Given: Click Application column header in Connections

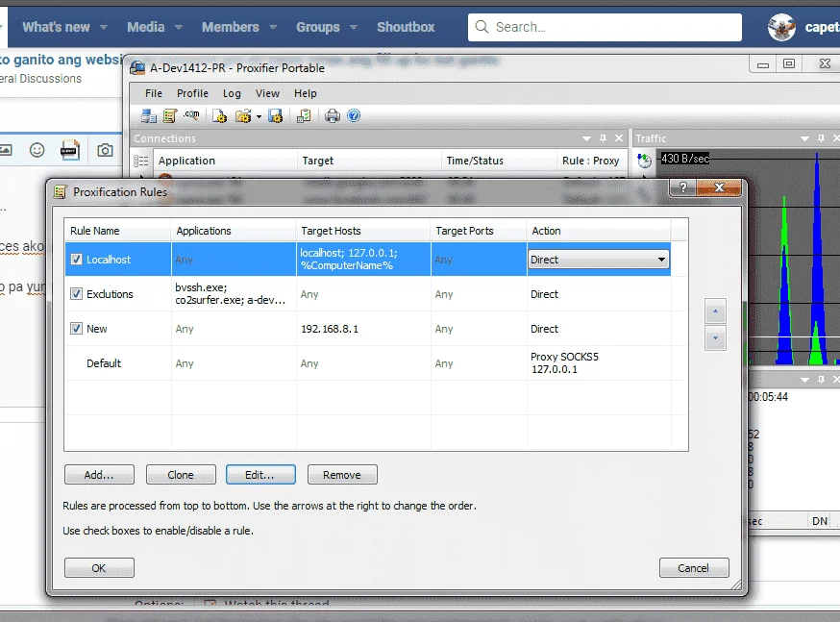Looking at the screenshot, I should tap(226, 161).
